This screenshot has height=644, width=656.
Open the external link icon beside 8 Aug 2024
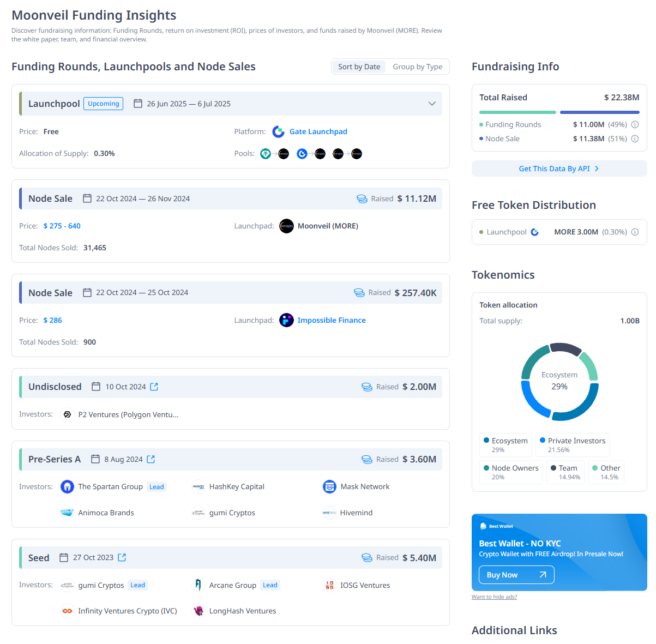click(151, 459)
